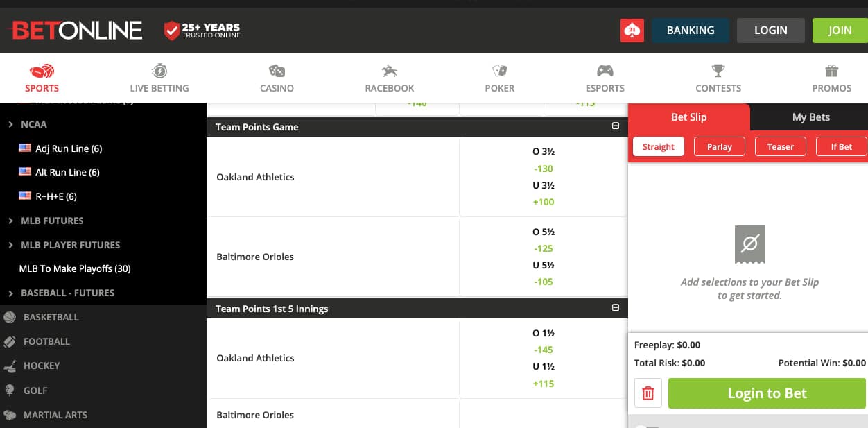
Task: Open the Promos gift icon
Action: 832,71
